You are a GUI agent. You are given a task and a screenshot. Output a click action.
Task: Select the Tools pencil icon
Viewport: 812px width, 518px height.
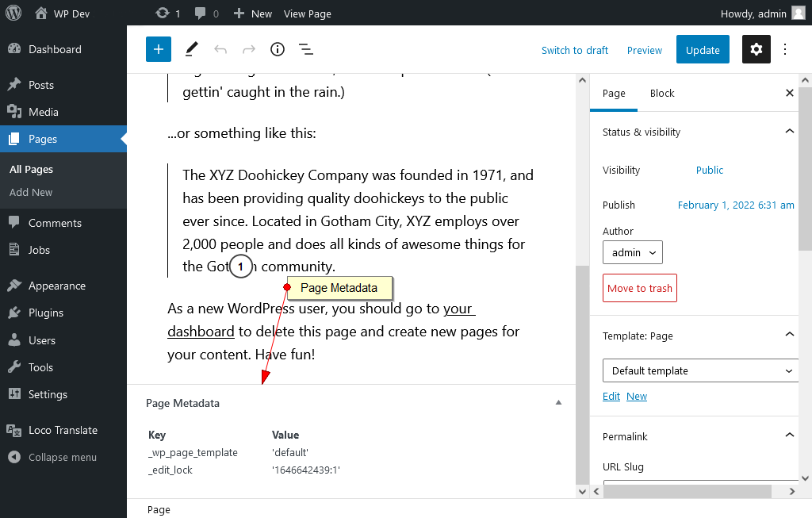point(190,49)
